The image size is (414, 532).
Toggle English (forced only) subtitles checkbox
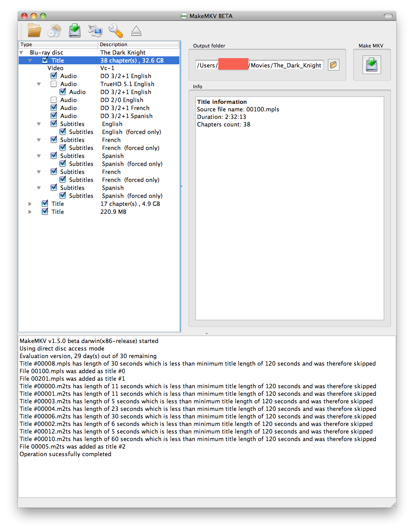click(x=63, y=132)
